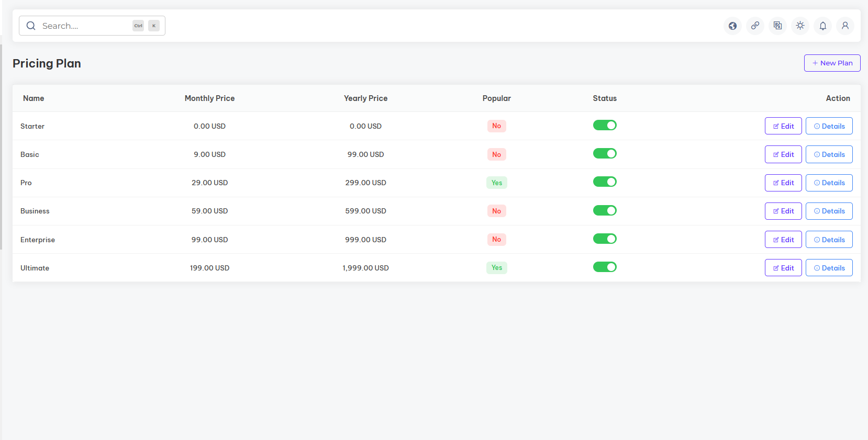
Task: Click into the Search input field
Action: click(x=84, y=26)
